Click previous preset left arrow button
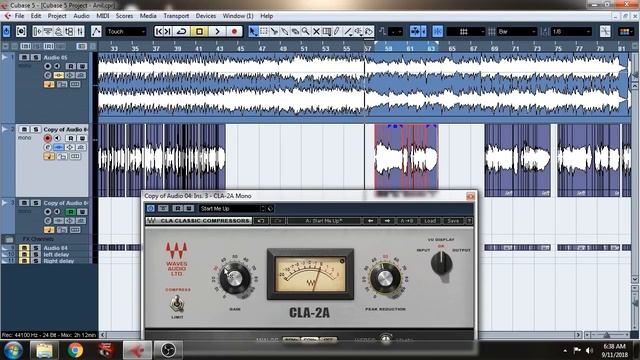Image resolution: width=640 pixels, height=360 pixels. 370,221
